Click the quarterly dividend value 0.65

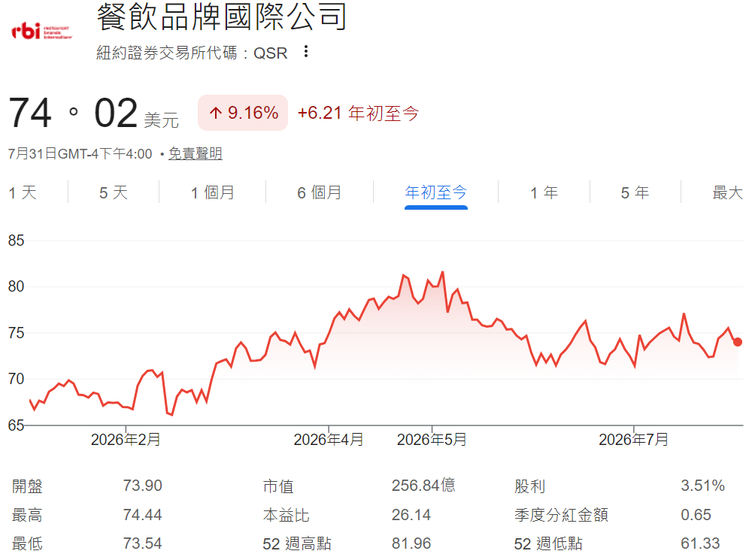point(696,515)
